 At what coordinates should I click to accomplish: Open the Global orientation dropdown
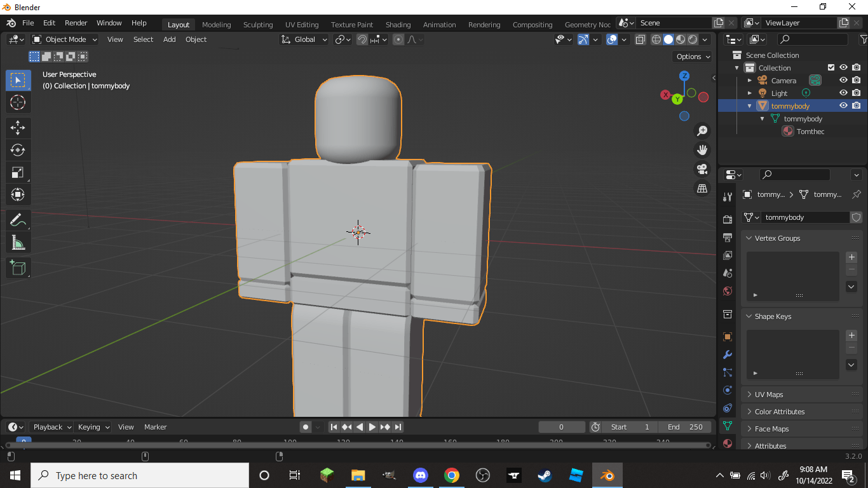pos(304,39)
